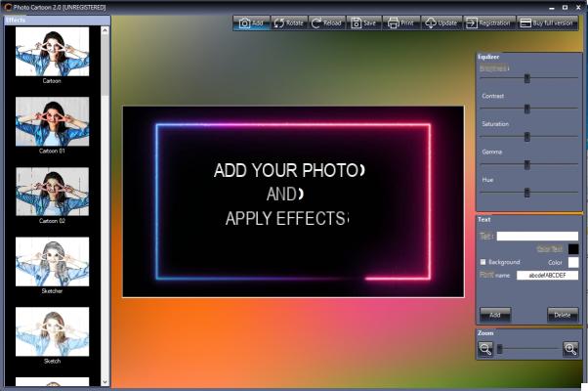Viewport: 588px width, 391px height.
Task: Open the white background Color swatch
Action: pos(573,262)
